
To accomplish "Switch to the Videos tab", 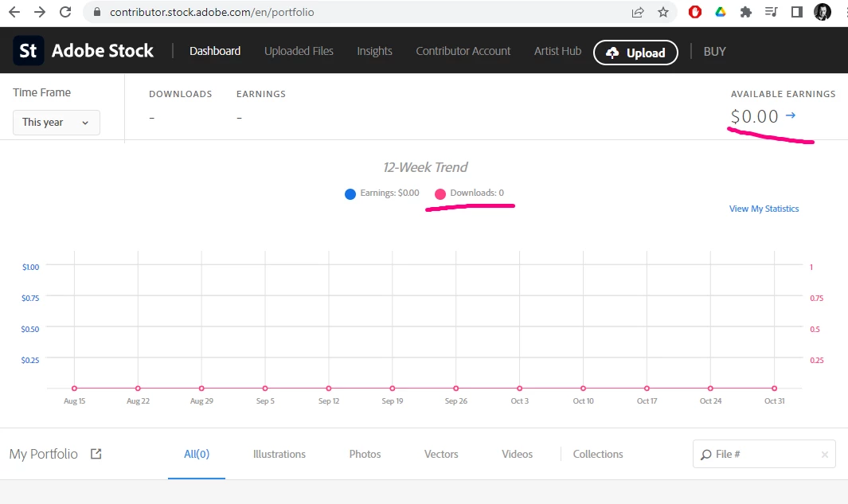I will [x=517, y=455].
